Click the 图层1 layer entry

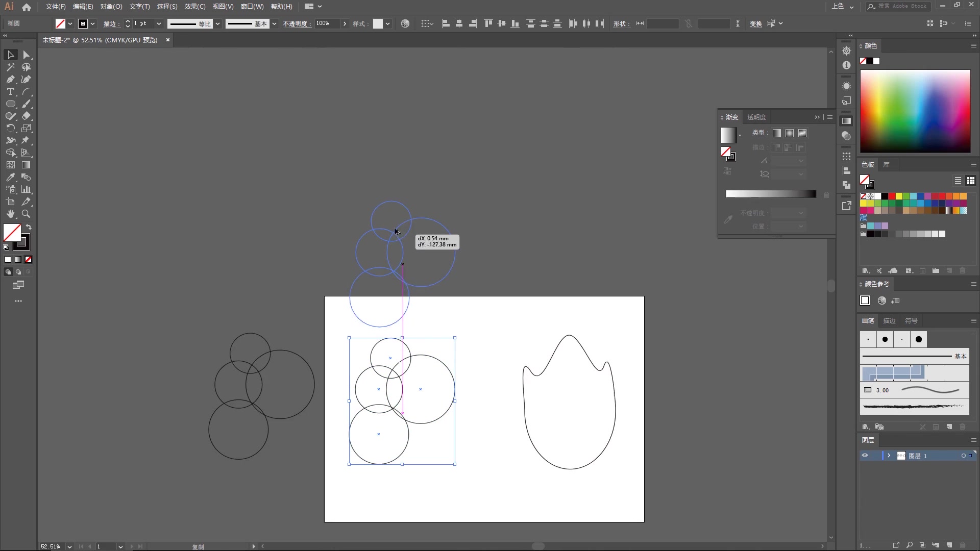(919, 456)
